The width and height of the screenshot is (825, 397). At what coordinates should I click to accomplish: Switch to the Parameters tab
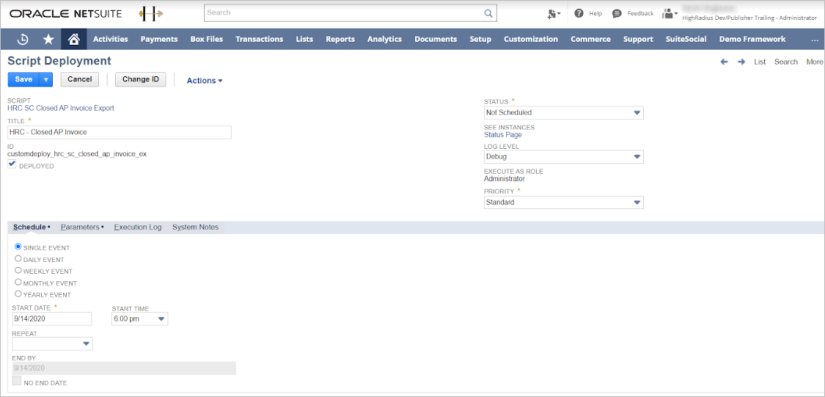(x=82, y=227)
